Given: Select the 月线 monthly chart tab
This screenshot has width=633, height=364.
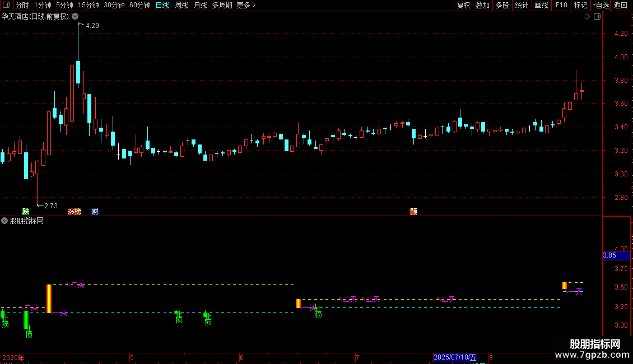Looking at the screenshot, I should [200, 5].
